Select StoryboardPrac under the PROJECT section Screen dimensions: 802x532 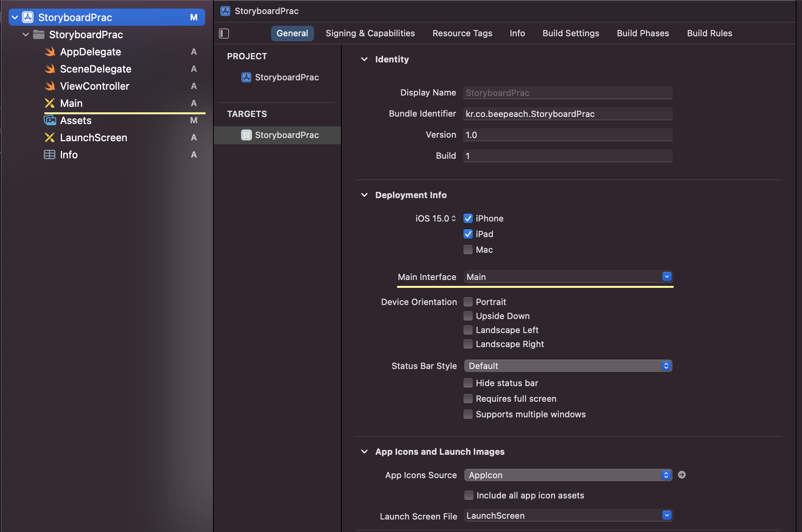point(286,77)
